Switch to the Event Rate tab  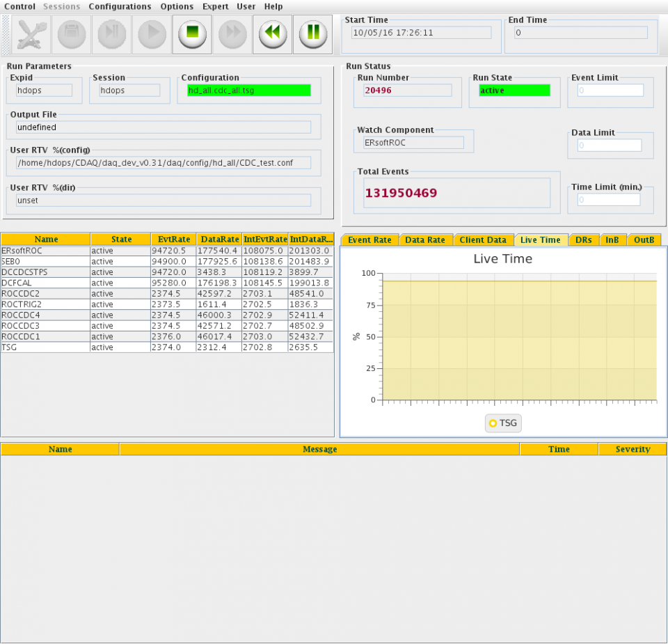coord(369,239)
